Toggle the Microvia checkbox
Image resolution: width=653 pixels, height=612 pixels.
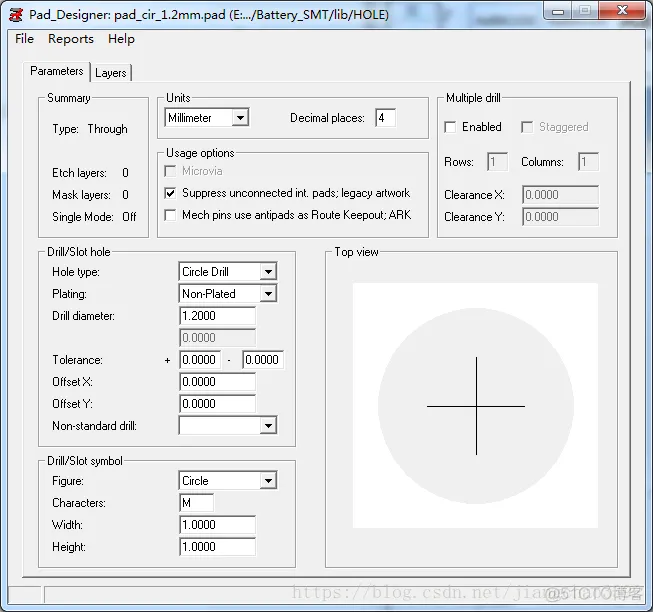click(x=170, y=171)
